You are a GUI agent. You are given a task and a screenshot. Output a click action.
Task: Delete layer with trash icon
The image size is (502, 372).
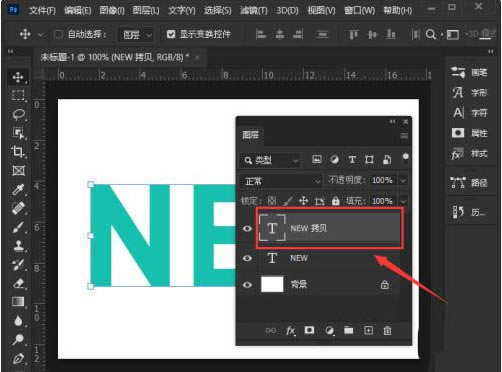[387, 331]
